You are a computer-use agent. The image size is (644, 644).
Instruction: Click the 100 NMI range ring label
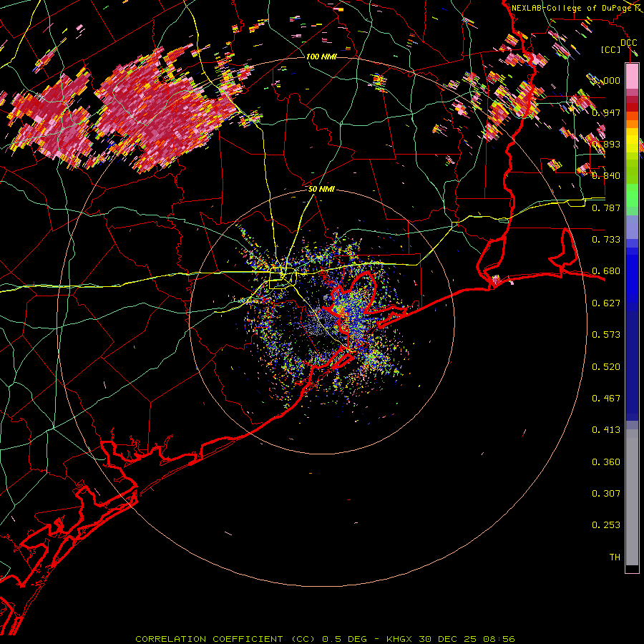tap(321, 57)
